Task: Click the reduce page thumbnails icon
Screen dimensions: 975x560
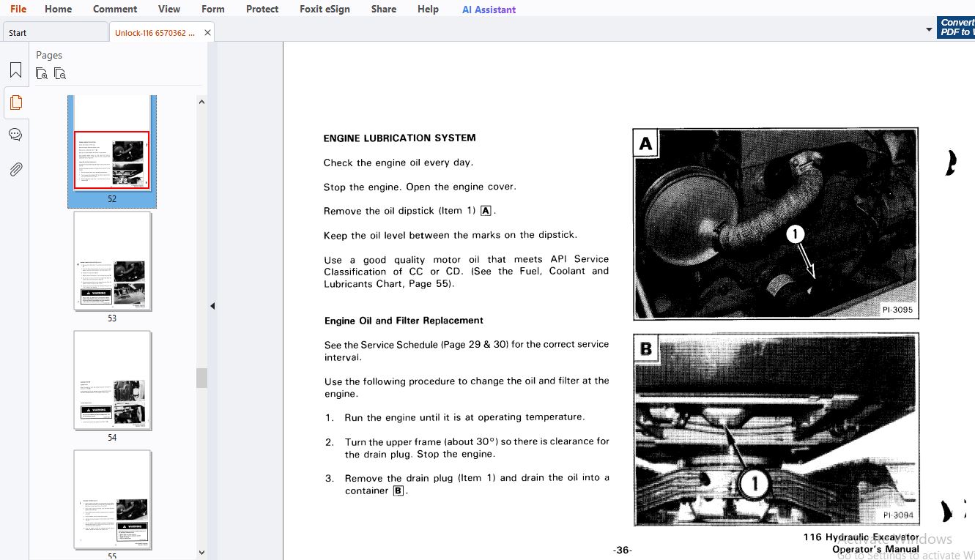Action: tap(60, 73)
